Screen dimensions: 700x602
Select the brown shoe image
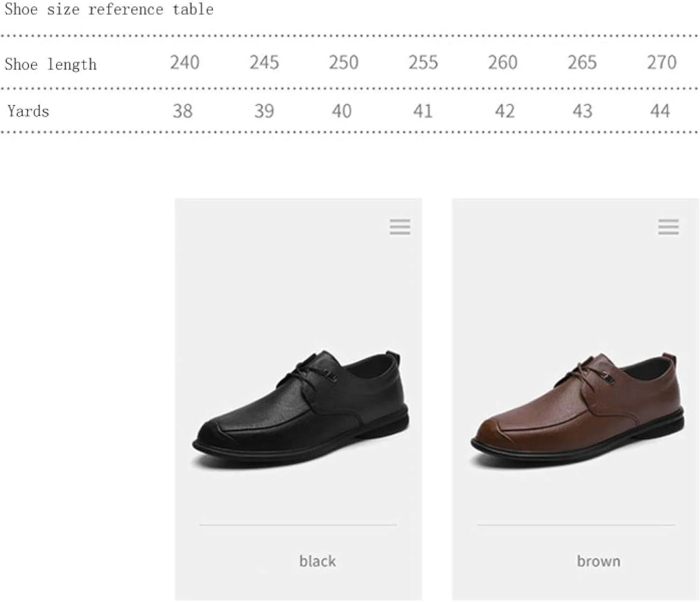(578, 409)
